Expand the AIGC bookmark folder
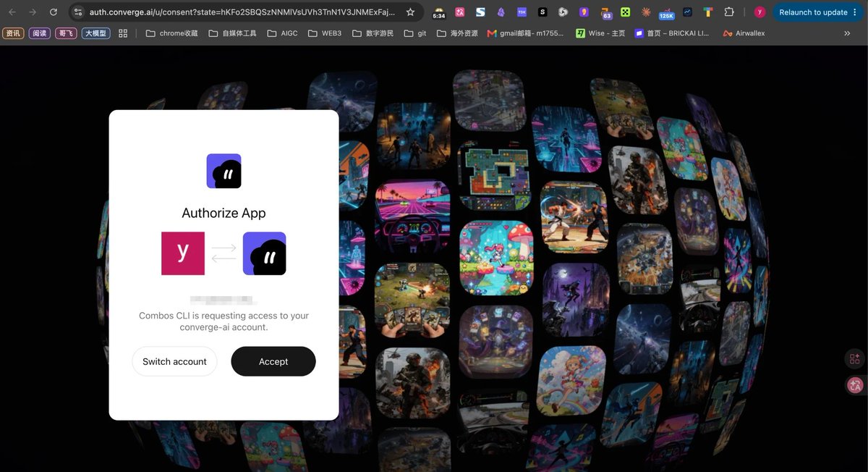Image resolution: width=868 pixels, height=472 pixels. pos(282,33)
